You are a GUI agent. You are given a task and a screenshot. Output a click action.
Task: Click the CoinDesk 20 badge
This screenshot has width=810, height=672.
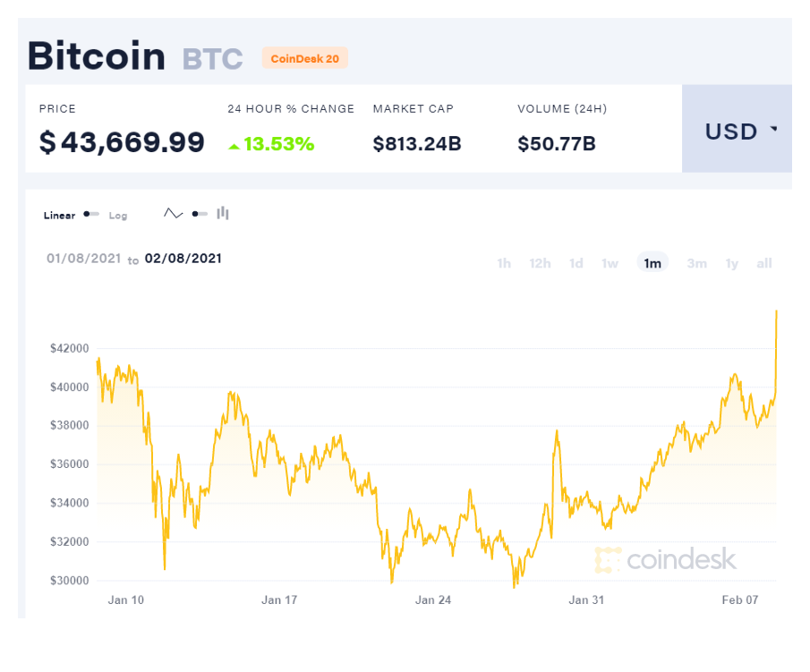[304, 58]
